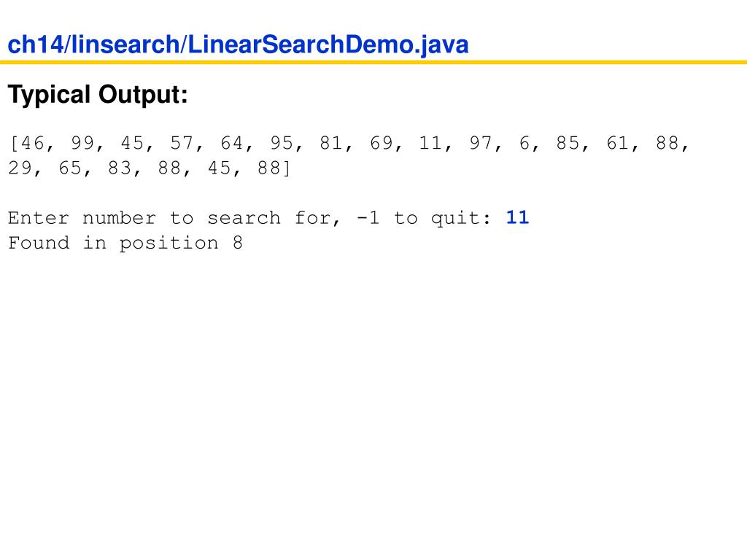Click the value 11 in the array
Viewport: 747px width, 560px height.
[430, 143]
